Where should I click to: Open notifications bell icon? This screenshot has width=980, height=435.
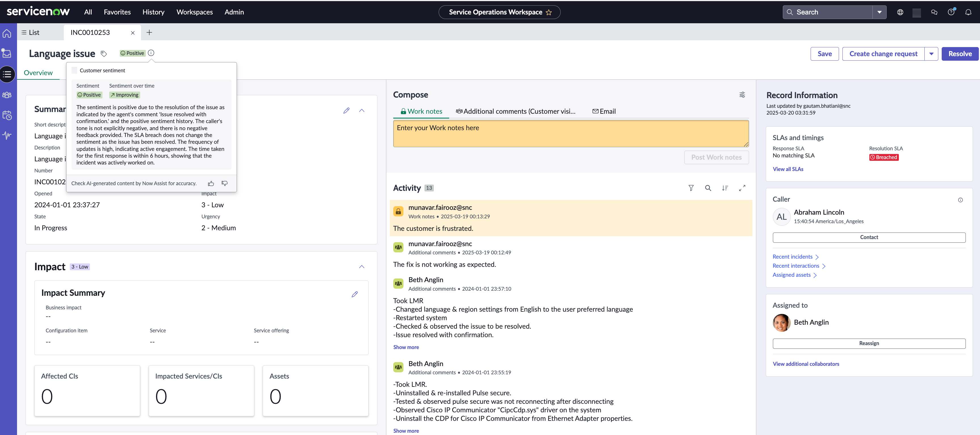click(x=968, y=12)
